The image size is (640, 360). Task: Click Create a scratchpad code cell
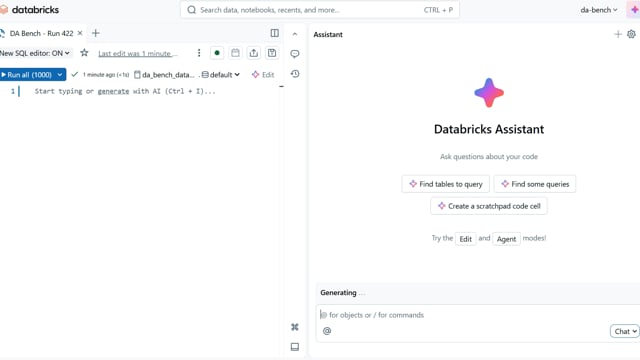click(489, 206)
